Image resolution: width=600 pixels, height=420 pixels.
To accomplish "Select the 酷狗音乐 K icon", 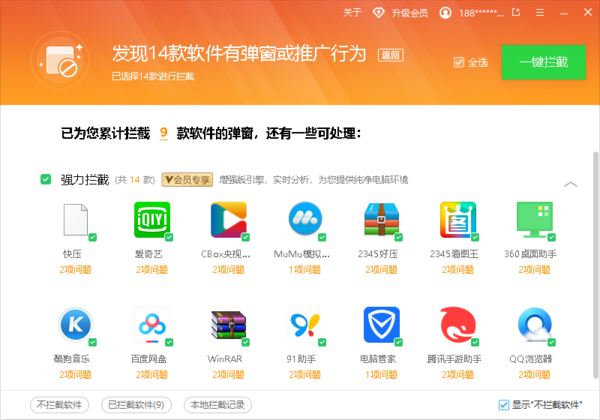I will point(75,324).
